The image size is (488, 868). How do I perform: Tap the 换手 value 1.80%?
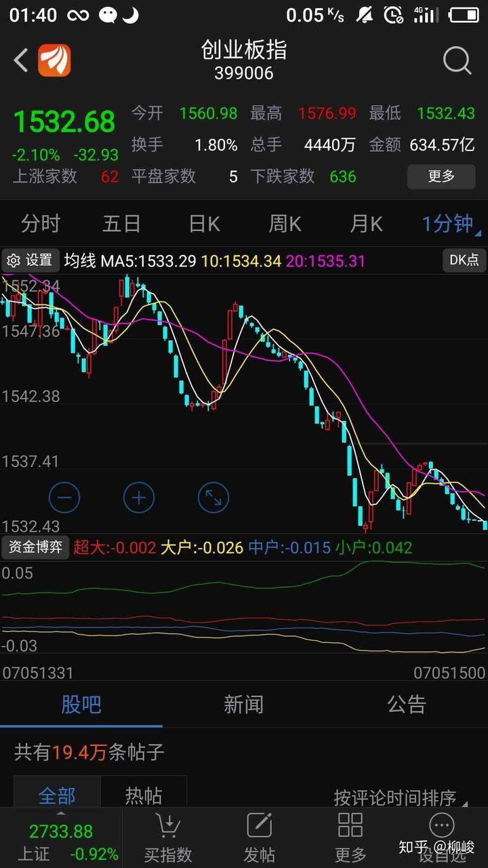click(x=216, y=145)
